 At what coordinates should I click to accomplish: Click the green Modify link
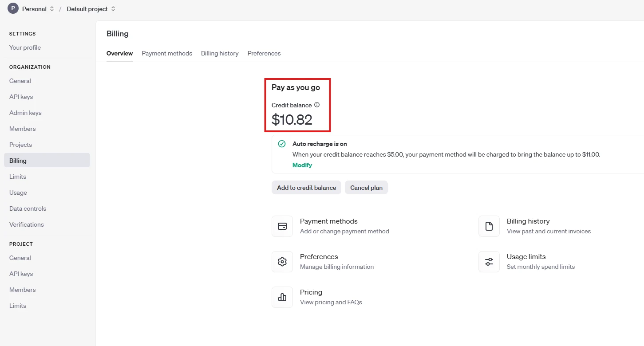coord(302,165)
